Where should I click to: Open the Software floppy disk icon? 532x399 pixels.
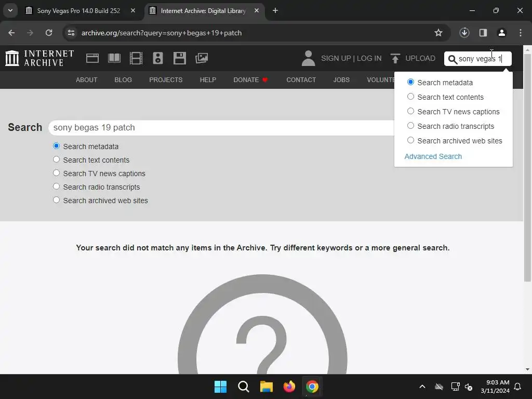coord(179,58)
